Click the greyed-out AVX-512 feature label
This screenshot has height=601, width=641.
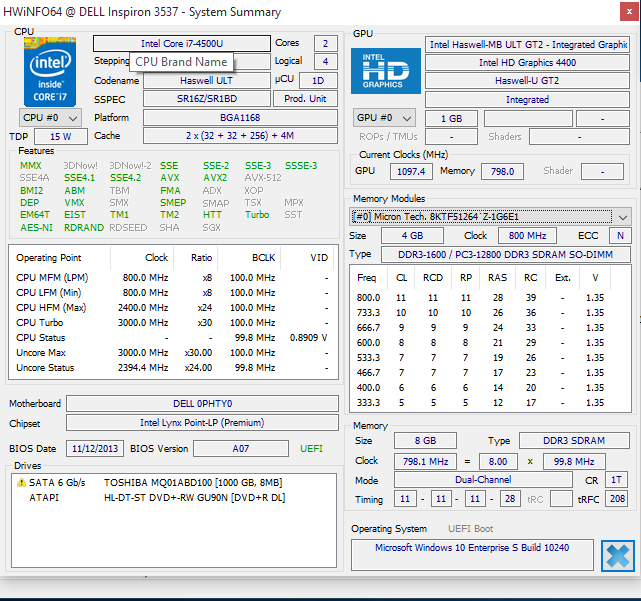pos(263,178)
